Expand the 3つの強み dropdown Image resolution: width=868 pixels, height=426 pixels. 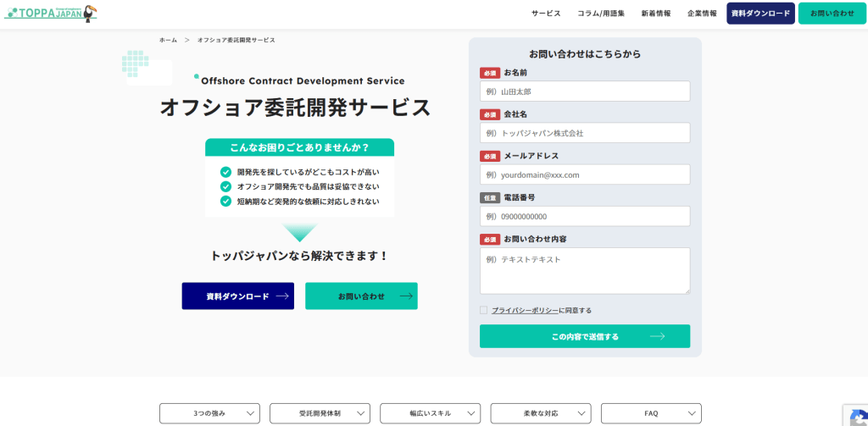(209, 413)
